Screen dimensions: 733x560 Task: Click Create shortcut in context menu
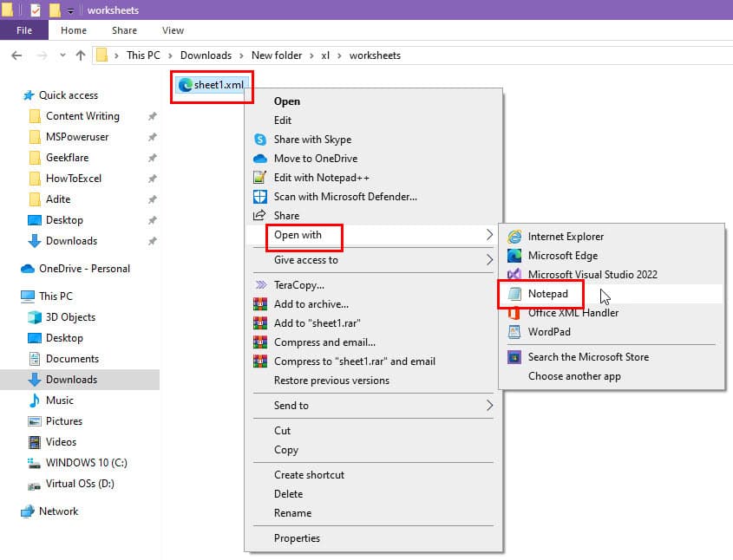[373, 474]
